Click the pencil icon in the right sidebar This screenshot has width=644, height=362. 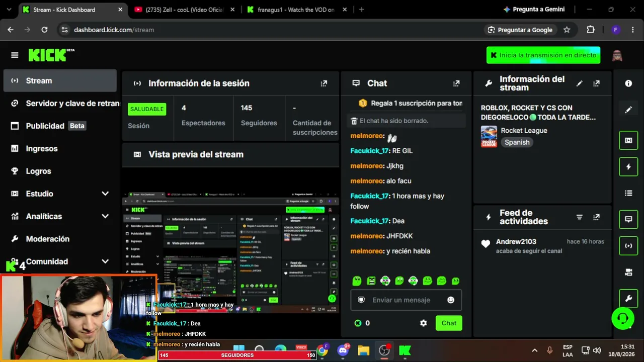click(628, 110)
